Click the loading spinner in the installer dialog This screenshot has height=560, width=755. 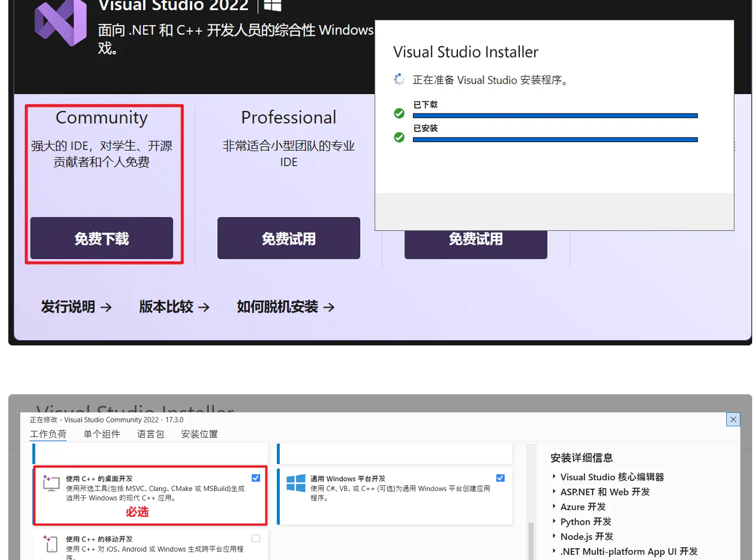[399, 80]
